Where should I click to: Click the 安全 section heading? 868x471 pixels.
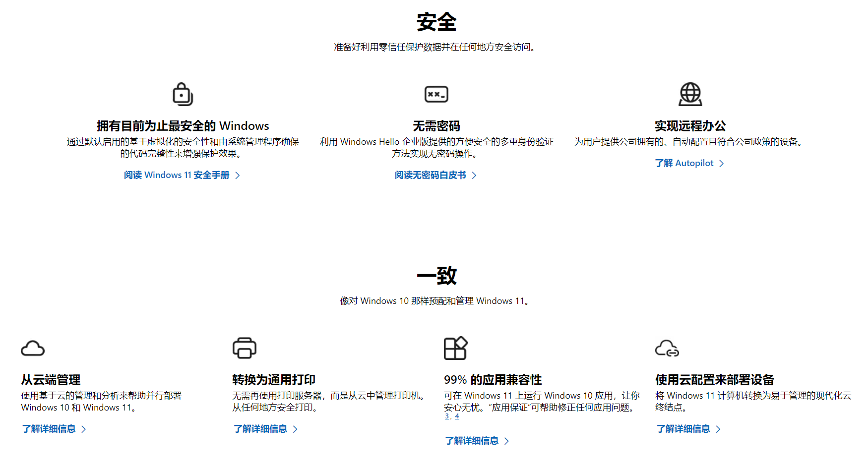(436, 22)
